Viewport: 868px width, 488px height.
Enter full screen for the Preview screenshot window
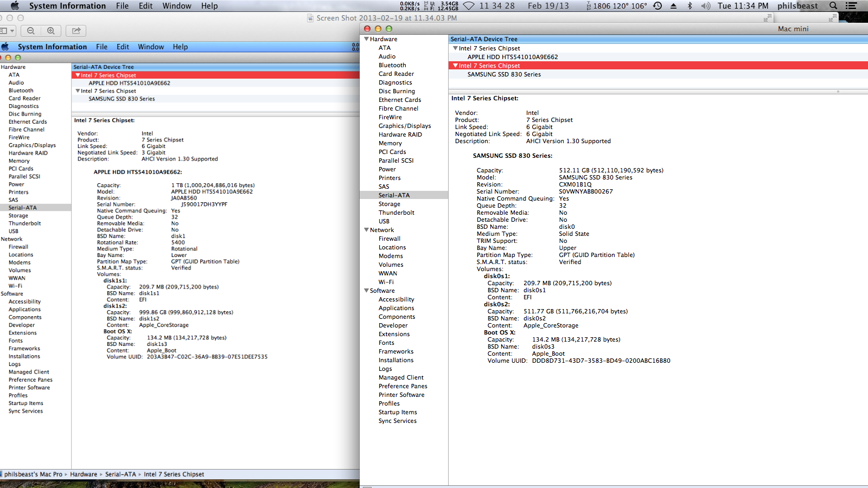click(x=768, y=18)
